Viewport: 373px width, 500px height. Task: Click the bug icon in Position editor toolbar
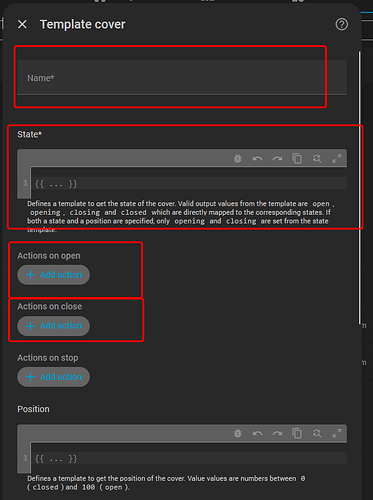238,433
